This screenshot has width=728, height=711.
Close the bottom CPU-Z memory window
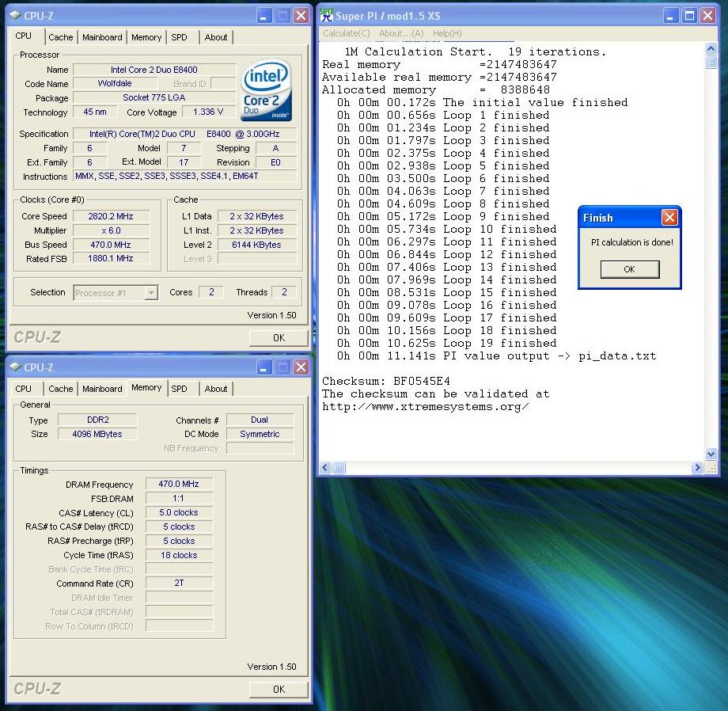pyautogui.click(x=301, y=367)
